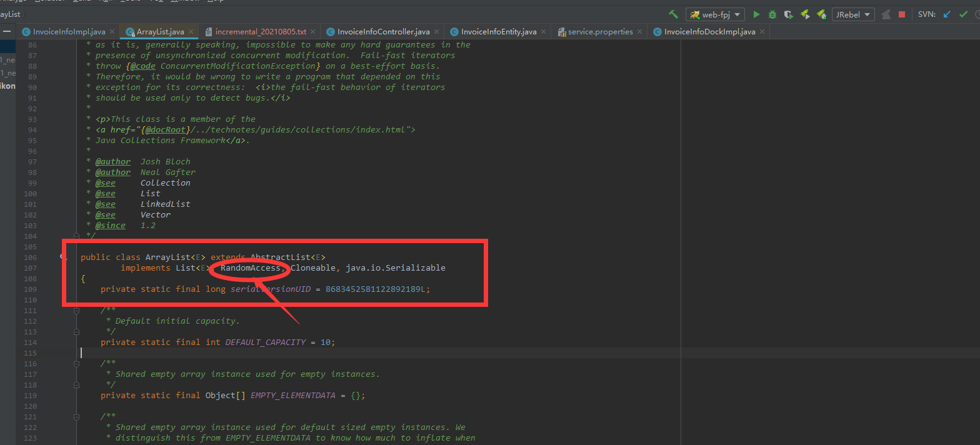980x445 pixels.
Task: Click the implementations gutter icon on line 106
Action: 64,257
